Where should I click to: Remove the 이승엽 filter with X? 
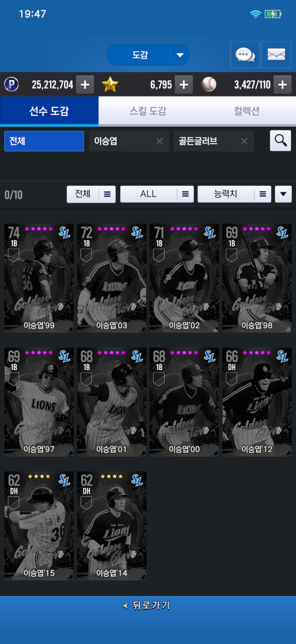[159, 141]
